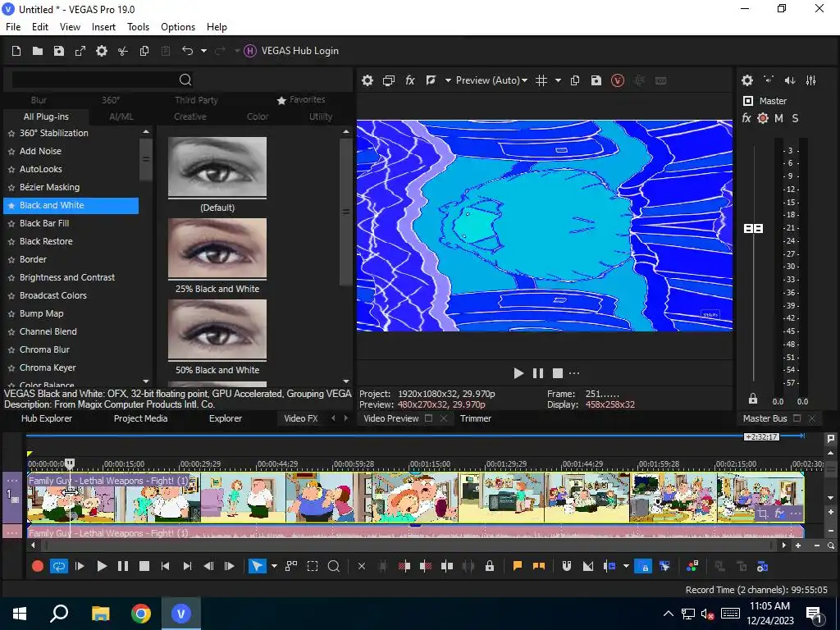
Task: Open Master Bus audio properties gear
Action: coord(747,80)
